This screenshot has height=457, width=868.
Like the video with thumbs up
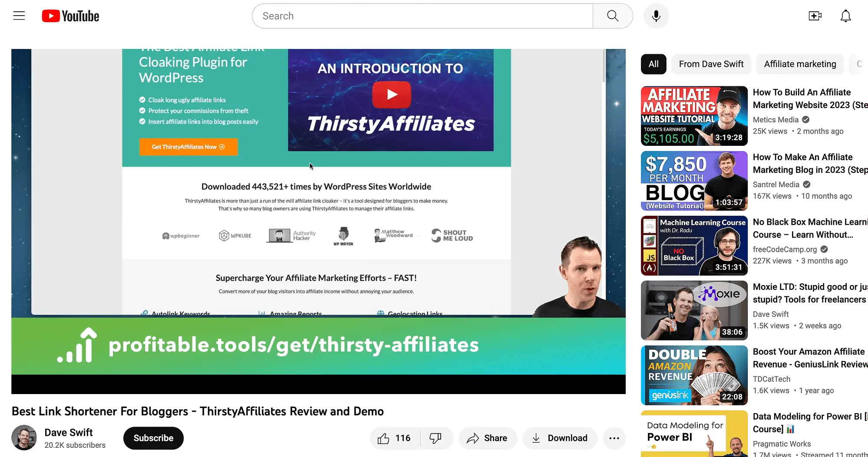coord(394,438)
